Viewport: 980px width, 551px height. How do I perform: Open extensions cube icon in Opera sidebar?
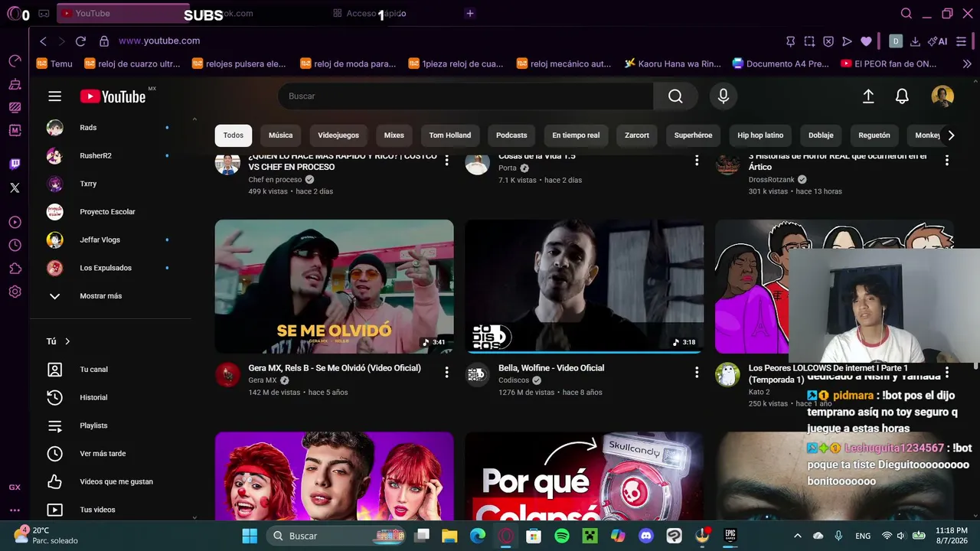(x=15, y=269)
